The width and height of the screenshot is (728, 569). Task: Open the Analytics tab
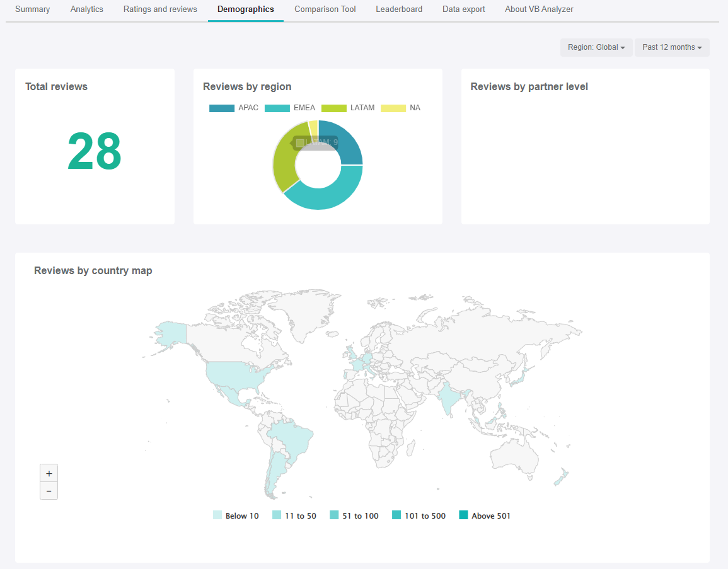pos(87,9)
